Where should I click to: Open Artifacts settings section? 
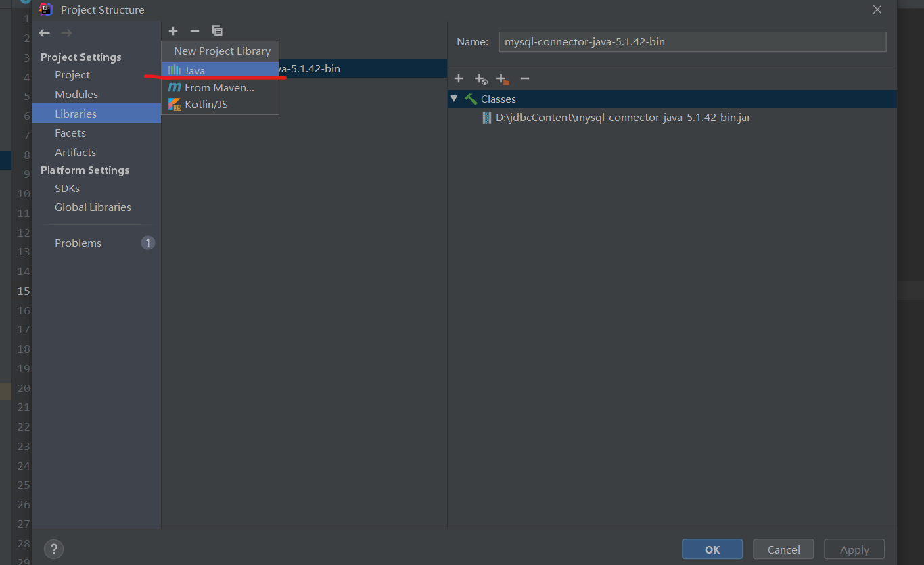[75, 153]
